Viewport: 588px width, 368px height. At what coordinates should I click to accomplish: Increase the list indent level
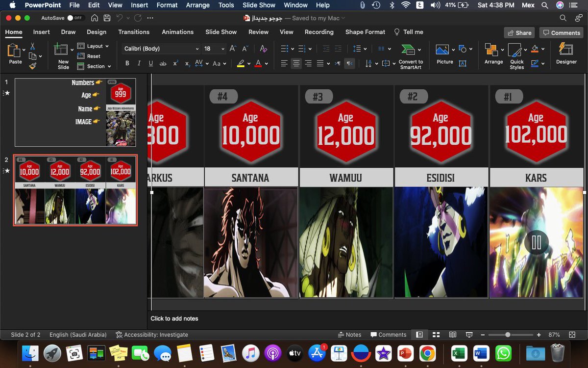339,49
